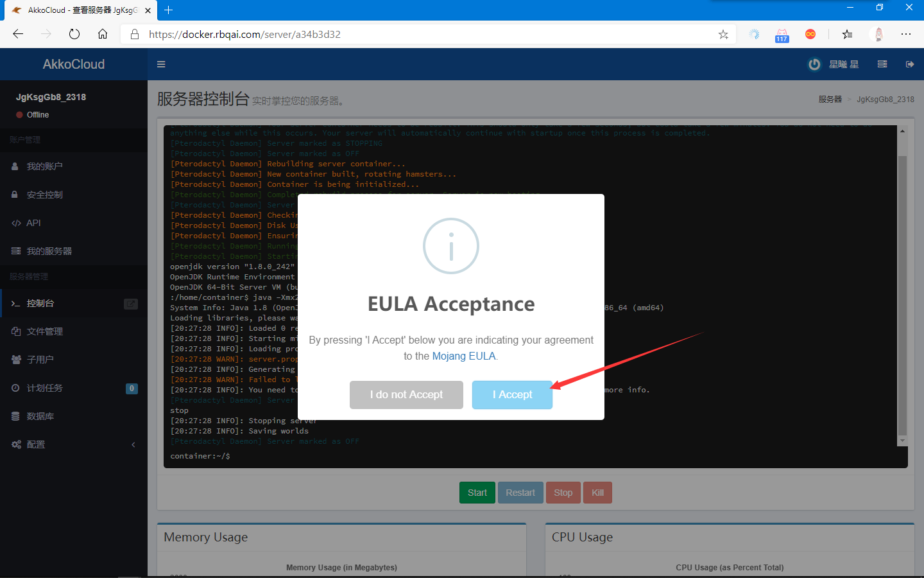Click the CPU Usage panel heading
This screenshot has height=578, width=924.
point(582,537)
